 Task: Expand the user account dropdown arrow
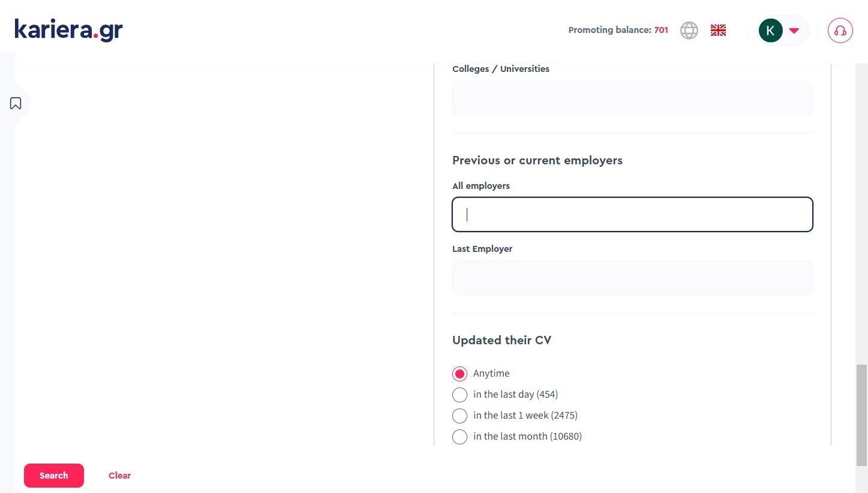794,31
